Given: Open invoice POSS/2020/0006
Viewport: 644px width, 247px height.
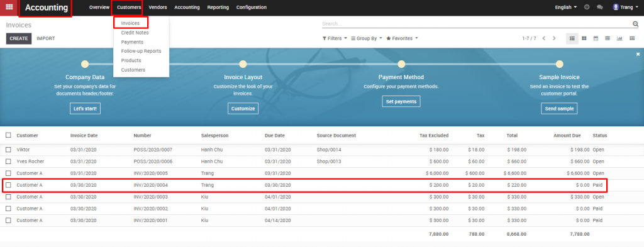Looking at the screenshot, I should coord(153,162).
